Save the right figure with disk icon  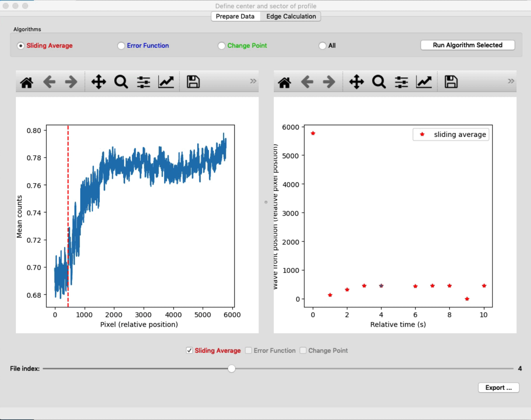tap(451, 82)
